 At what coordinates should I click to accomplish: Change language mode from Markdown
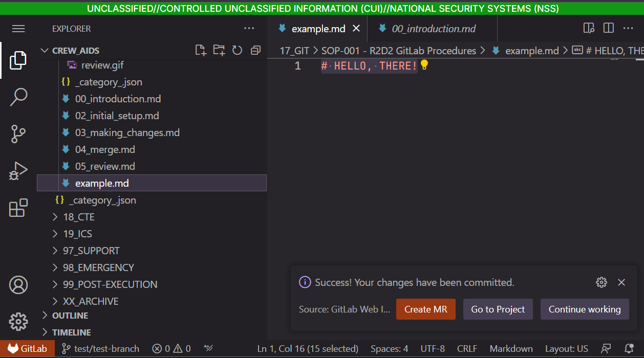click(x=511, y=349)
